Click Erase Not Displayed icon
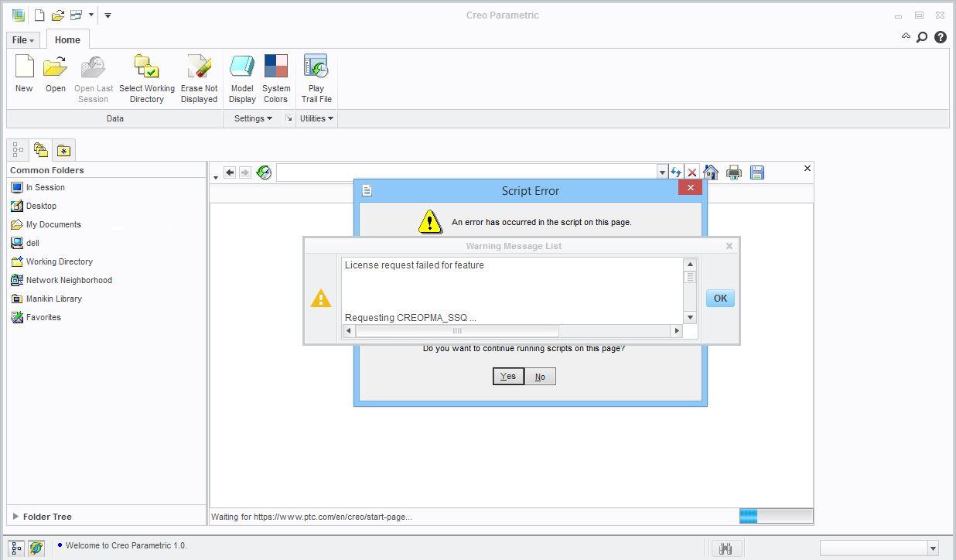 (x=199, y=67)
